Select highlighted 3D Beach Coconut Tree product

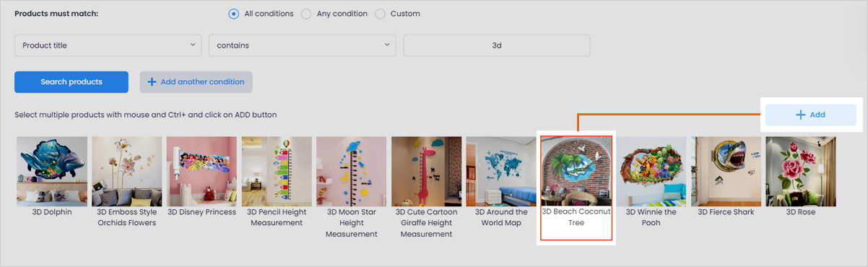pos(576,172)
